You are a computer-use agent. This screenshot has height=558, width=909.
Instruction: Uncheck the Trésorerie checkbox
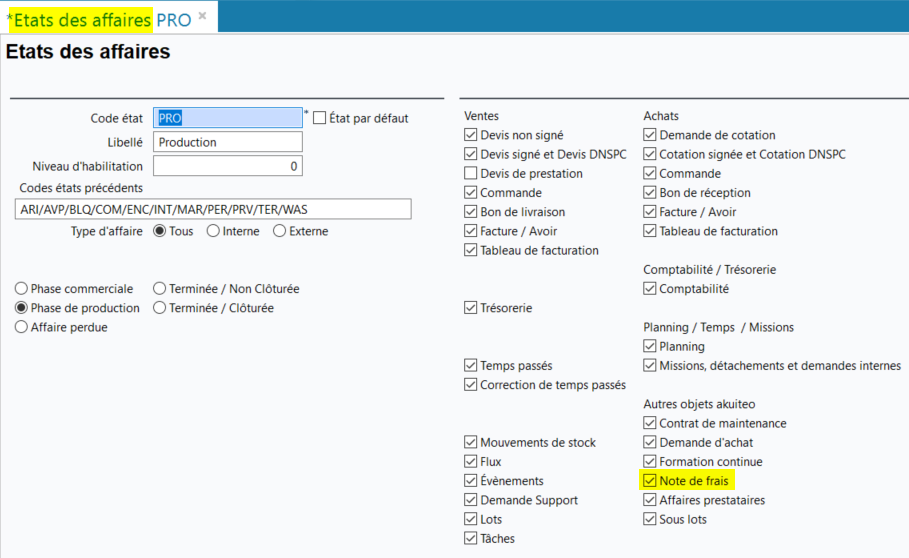[471, 308]
